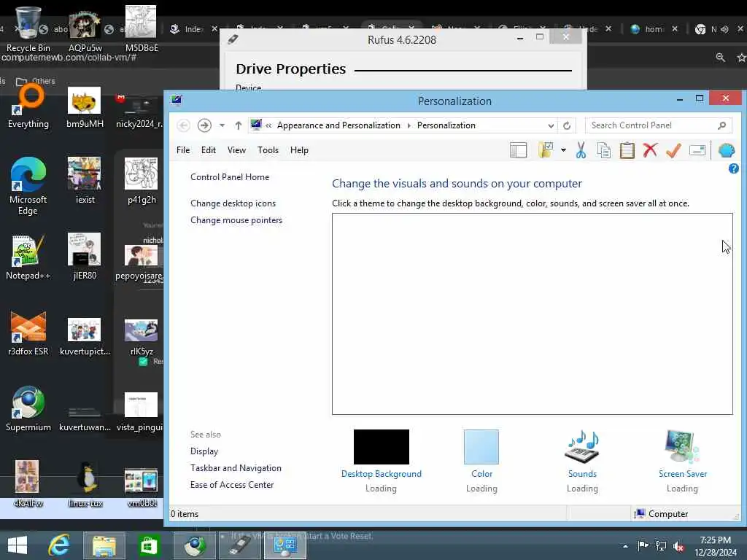
Task: Click the search magnifier icon in Control Panel
Action: (x=721, y=125)
